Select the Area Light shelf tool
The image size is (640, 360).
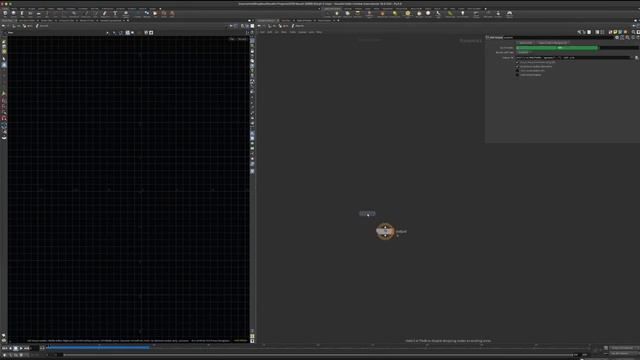(x=358, y=13)
